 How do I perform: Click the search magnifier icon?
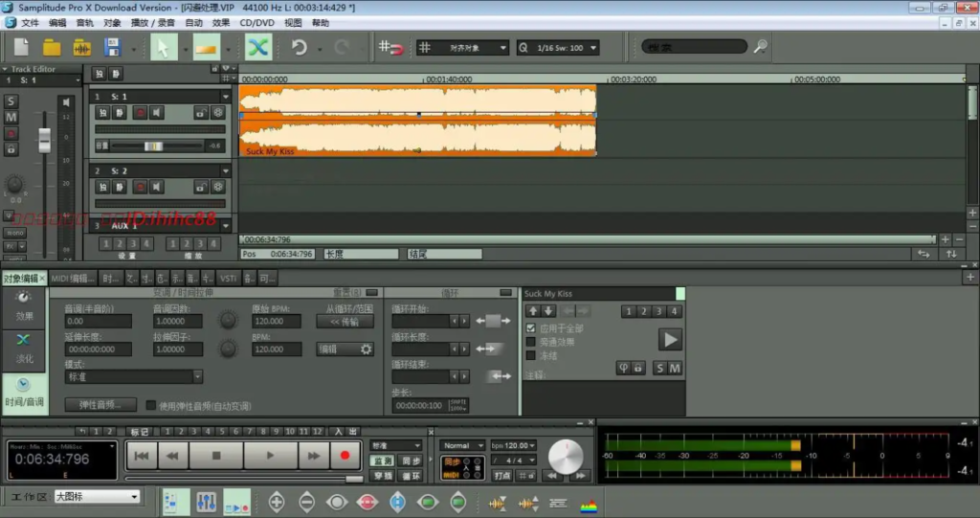[x=760, y=47]
